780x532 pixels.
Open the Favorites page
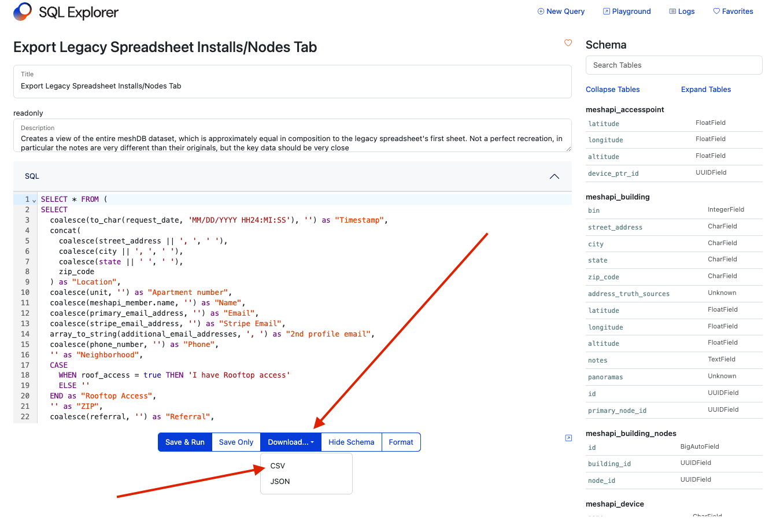click(x=733, y=11)
